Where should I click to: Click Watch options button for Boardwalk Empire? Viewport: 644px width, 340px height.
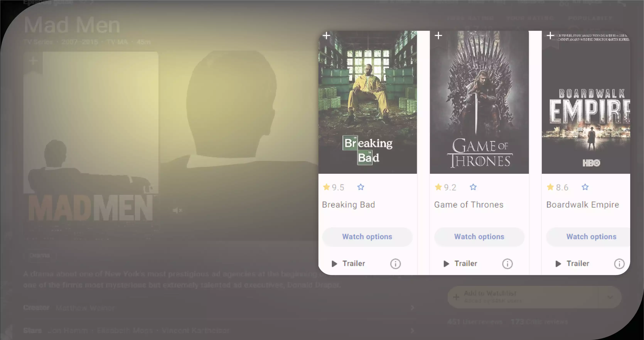591,236
